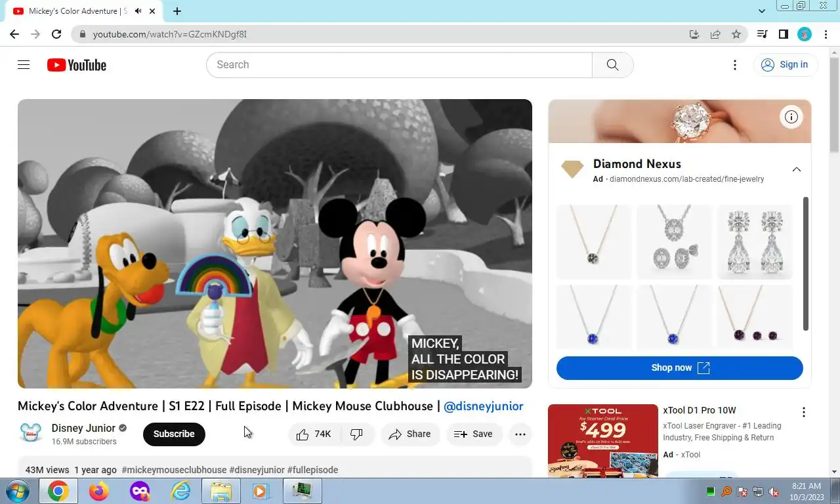Reload the YouTube page
This screenshot has width=840, height=504.
pos(56,34)
